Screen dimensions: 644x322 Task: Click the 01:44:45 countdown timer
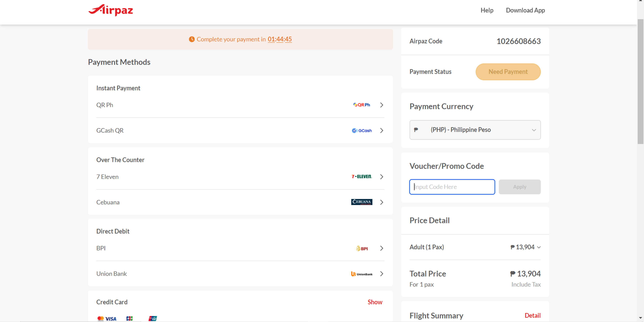point(280,39)
